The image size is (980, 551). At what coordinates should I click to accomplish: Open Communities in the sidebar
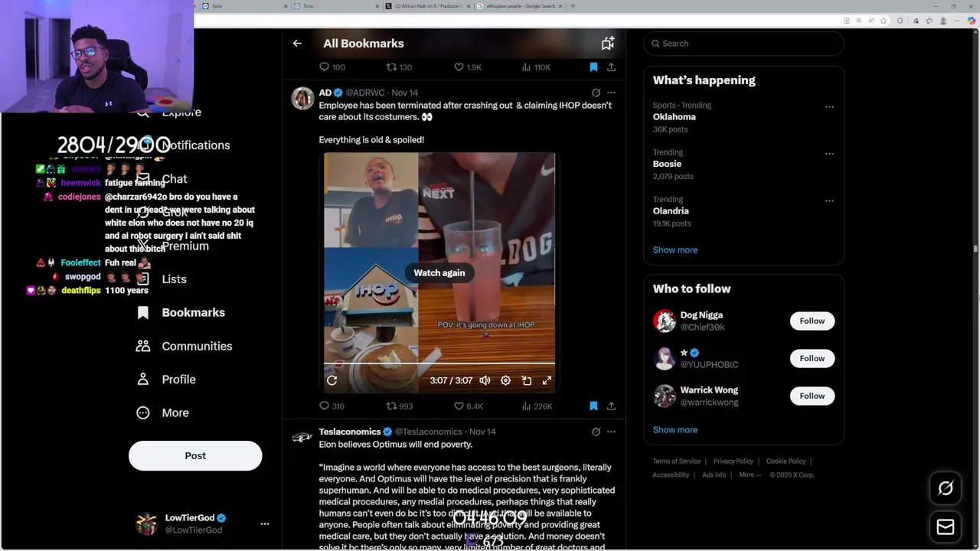click(x=185, y=346)
